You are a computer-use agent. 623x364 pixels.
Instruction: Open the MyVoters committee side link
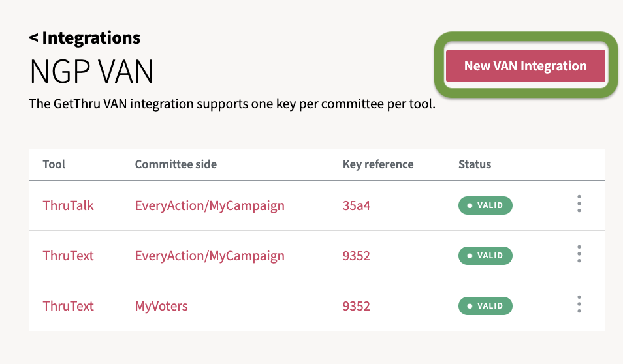pyautogui.click(x=161, y=306)
